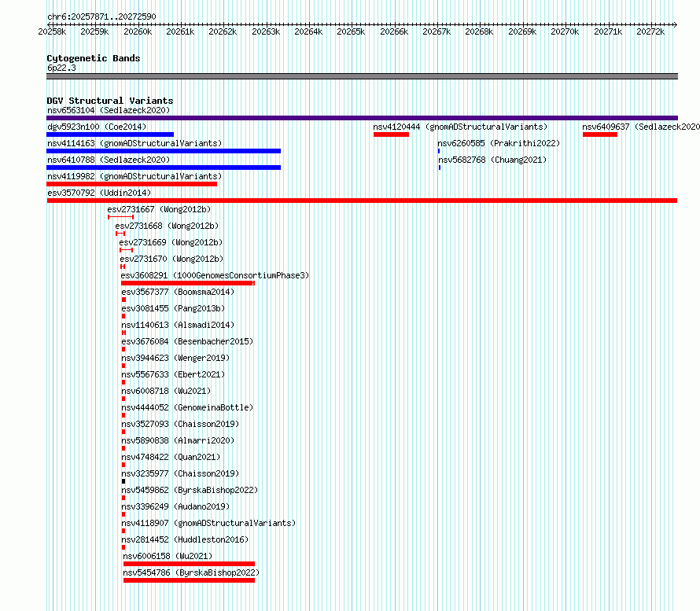This screenshot has height=611, width=700.
Task: Open nsv6409637 (Sedlazeck2020) variant
Action: (x=641, y=127)
